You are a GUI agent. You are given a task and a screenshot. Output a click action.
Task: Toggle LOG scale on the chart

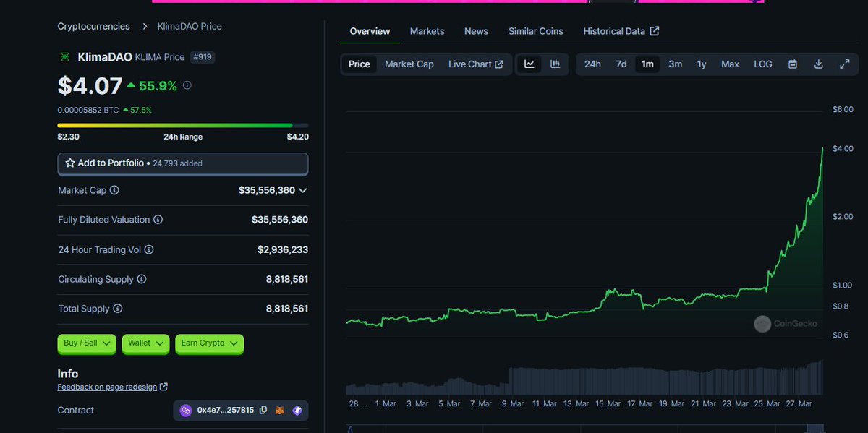click(763, 64)
